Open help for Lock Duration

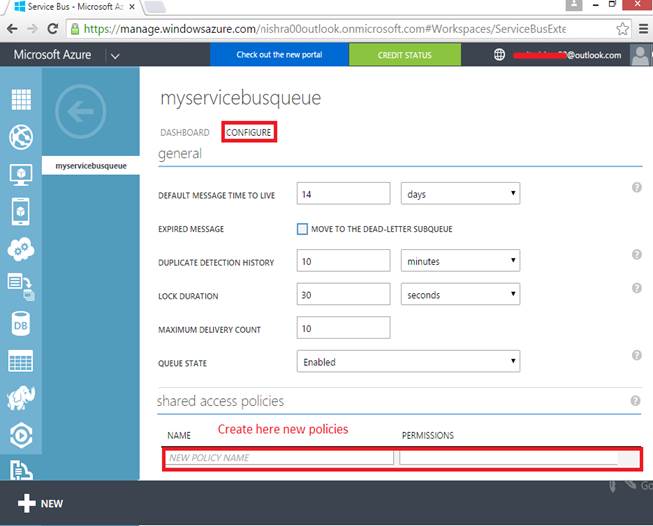(636, 288)
